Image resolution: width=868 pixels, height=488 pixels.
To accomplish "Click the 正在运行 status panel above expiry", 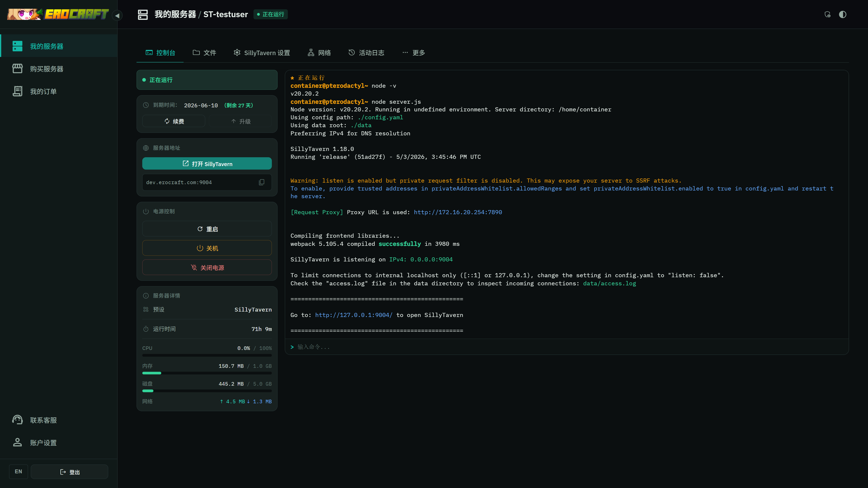I will click(207, 80).
